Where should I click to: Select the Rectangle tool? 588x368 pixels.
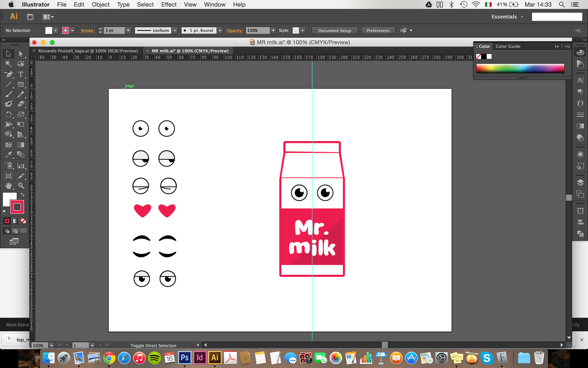(x=21, y=84)
